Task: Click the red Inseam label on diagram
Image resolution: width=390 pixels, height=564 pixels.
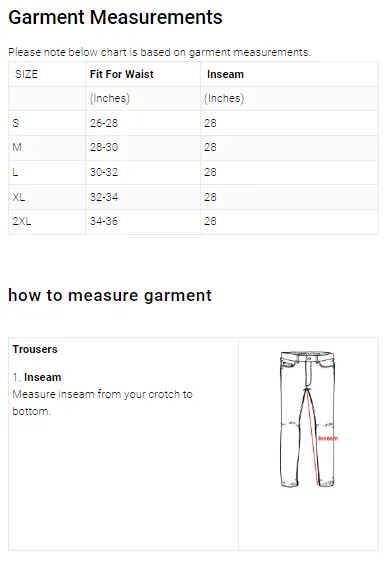Action: click(328, 438)
